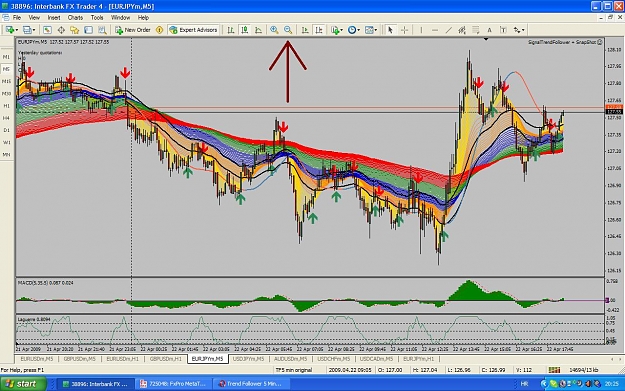
Task: Click the HR language indicator
Action: pyautogui.click(x=525, y=384)
